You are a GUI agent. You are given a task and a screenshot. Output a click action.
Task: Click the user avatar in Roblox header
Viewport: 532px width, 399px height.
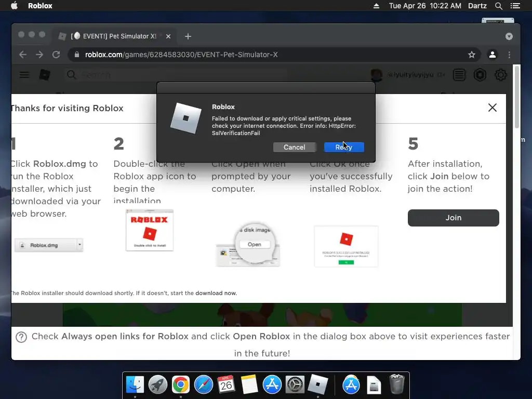[377, 75]
